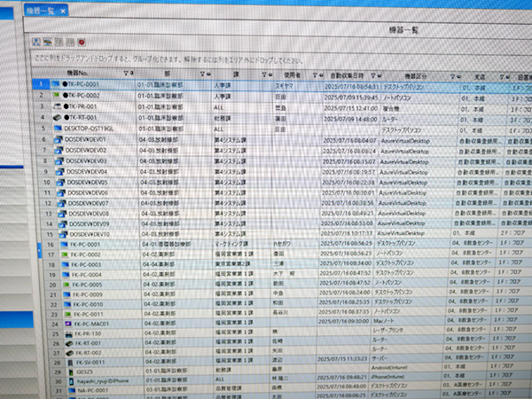Screen dimensions: 532x399
Task: Toggle the pin on the 部 column
Action: (209, 74)
